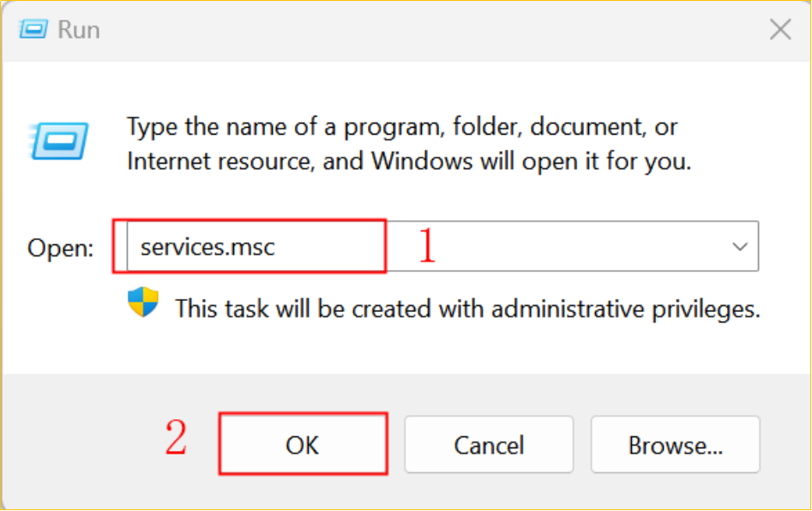The image size is (812, 511).
Task: Click the red annotation number 2
Action: coord(176,437)
